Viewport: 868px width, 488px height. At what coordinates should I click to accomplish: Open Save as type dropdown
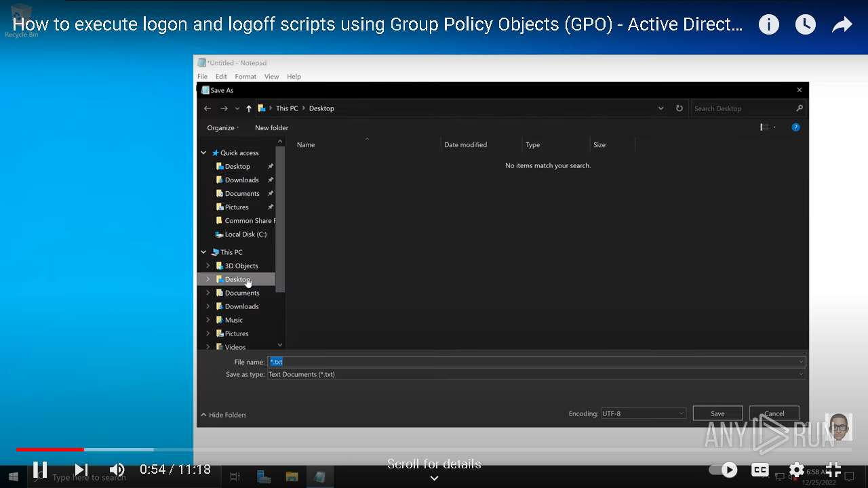536,374
